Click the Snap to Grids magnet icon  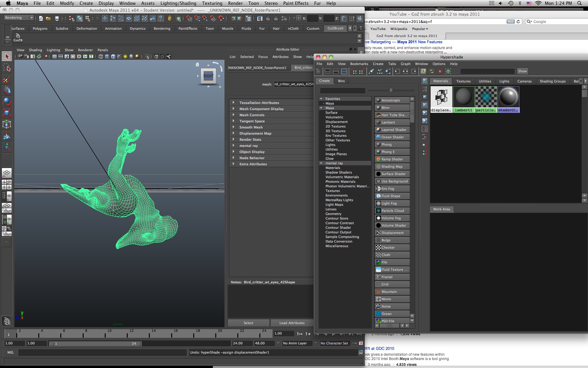point(189,18)
